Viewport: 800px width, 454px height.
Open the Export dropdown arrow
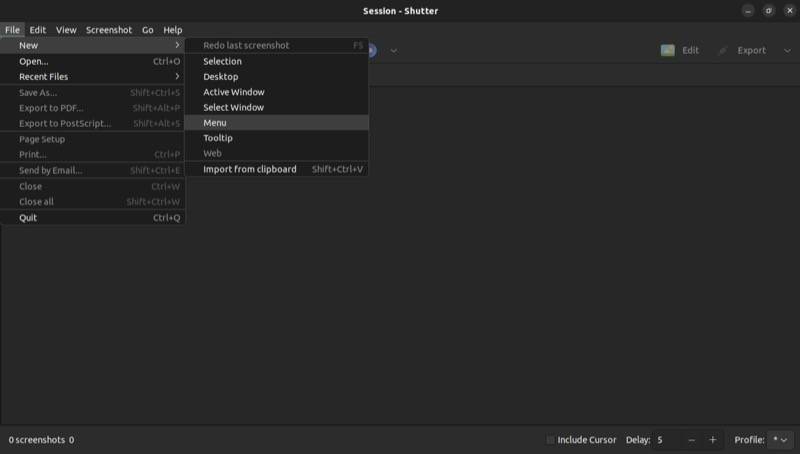click(787, 51)
